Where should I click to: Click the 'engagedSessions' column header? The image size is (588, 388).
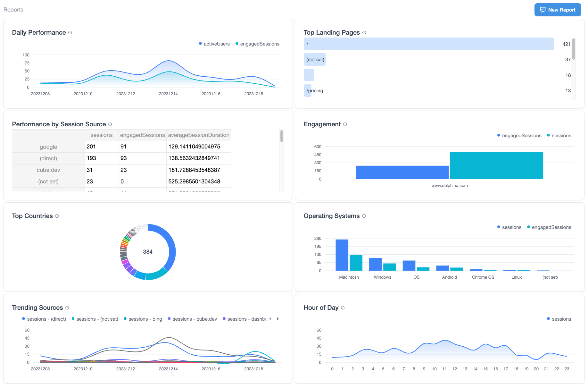coord(143,135)
